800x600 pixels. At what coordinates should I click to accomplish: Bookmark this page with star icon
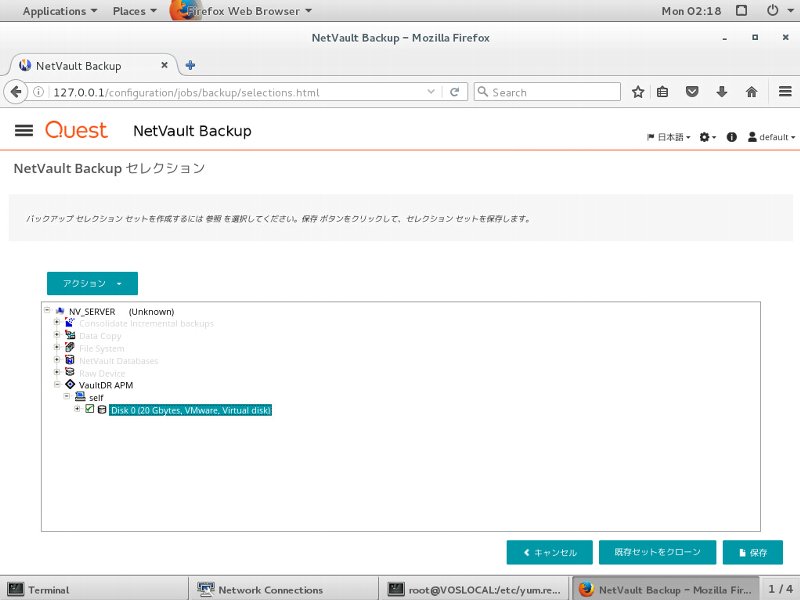(x=638, y=92)
